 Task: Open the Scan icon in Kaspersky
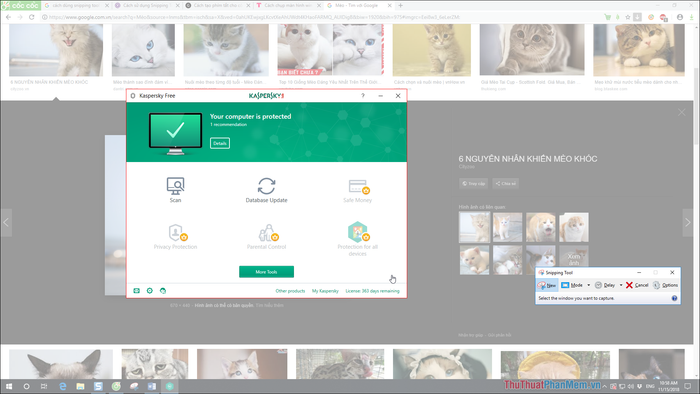pos(175,186)
